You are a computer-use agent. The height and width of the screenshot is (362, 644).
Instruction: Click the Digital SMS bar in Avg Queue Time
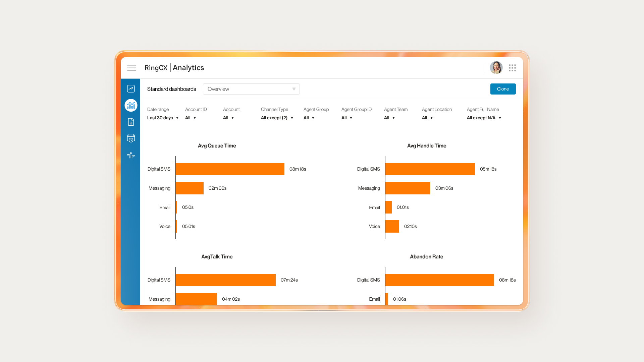[x=230, y=169]
